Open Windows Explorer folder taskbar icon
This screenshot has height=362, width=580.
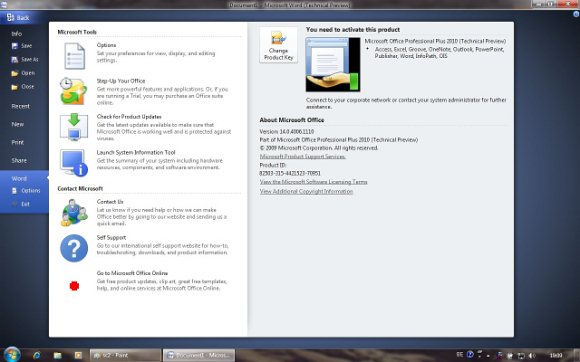pyautogui.click(x=58, y=355)
